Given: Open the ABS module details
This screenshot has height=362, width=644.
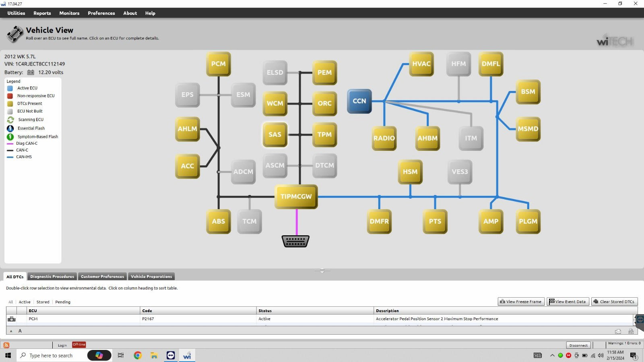Looking at the screenshot, I should coord(218,221).
